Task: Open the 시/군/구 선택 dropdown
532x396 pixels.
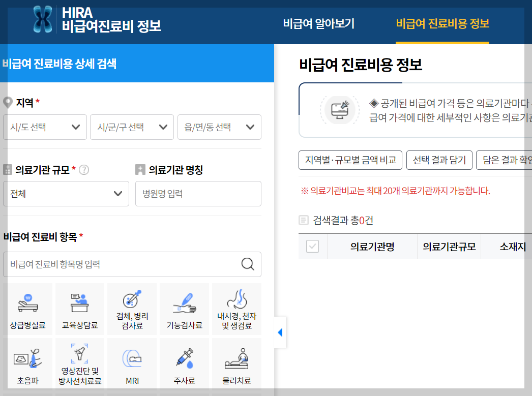Action: coord(132,127)
